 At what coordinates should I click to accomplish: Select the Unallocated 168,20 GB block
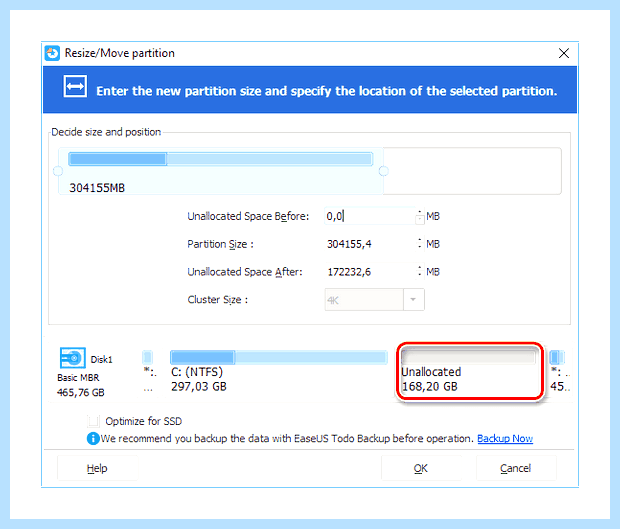pyautogui.click(x=470, y=371)
